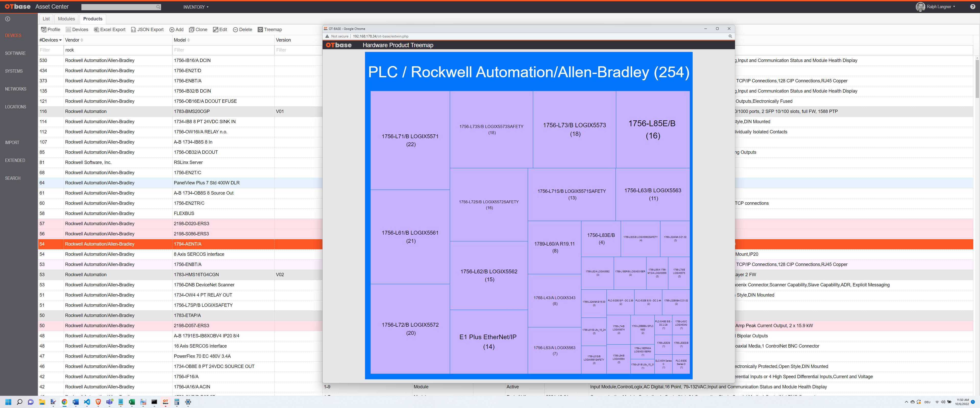Focus the Model filter field
The image size is (980, 408).
(223, 50)
